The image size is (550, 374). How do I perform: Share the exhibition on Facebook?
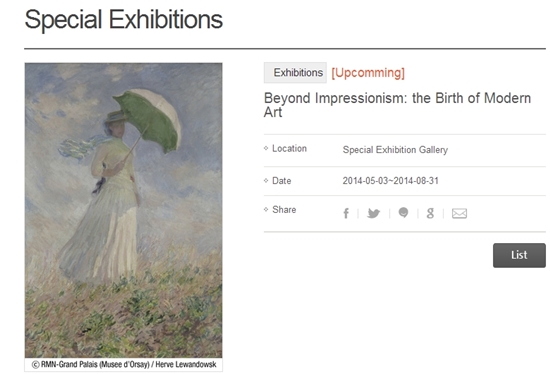346,213
